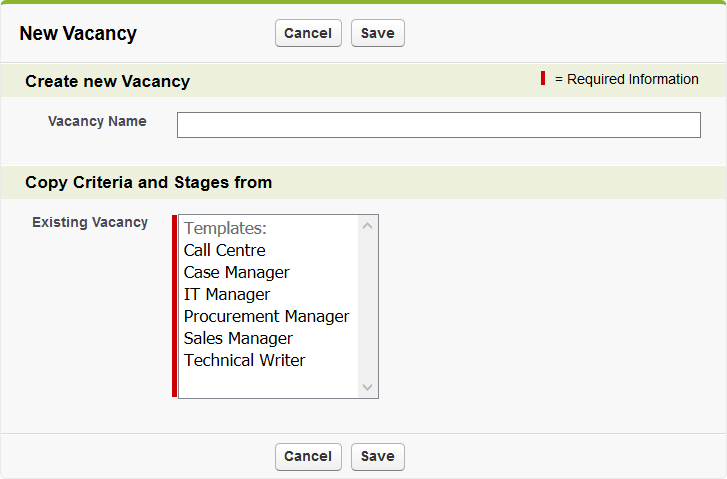
Task: Click the Cancel button beside the New Vacancy title
Action: point(308,33)
